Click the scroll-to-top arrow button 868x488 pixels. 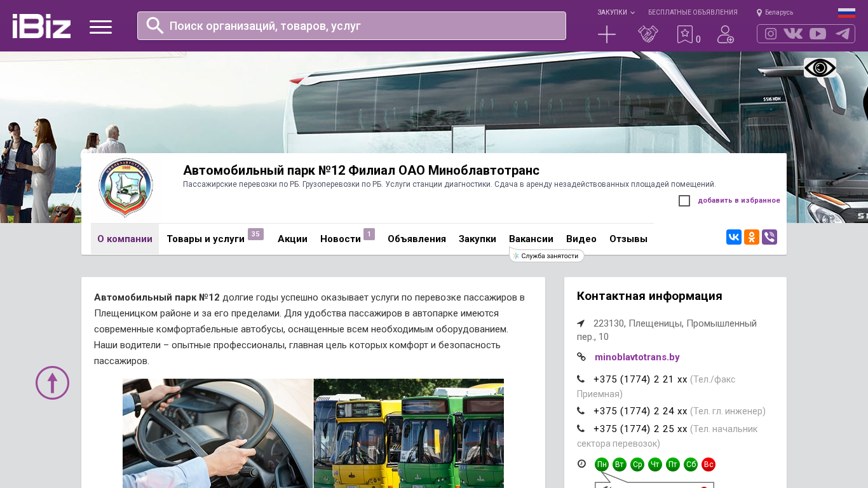point(52,383)
